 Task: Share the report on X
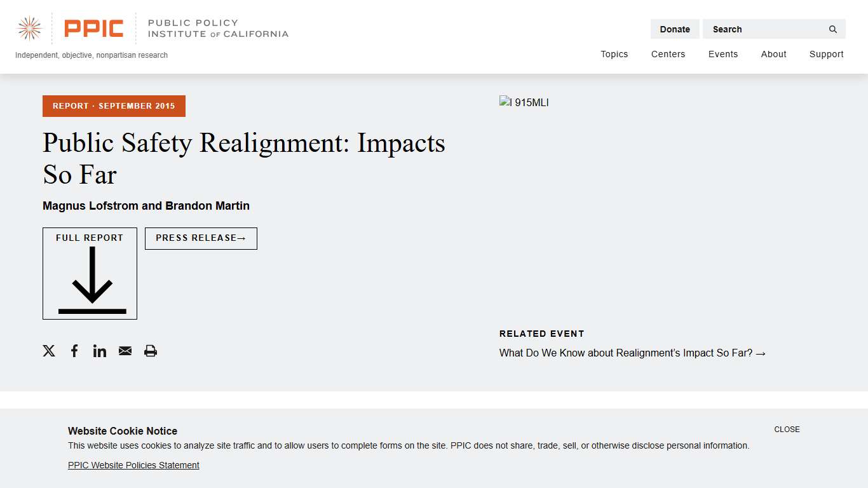[49, 351]
